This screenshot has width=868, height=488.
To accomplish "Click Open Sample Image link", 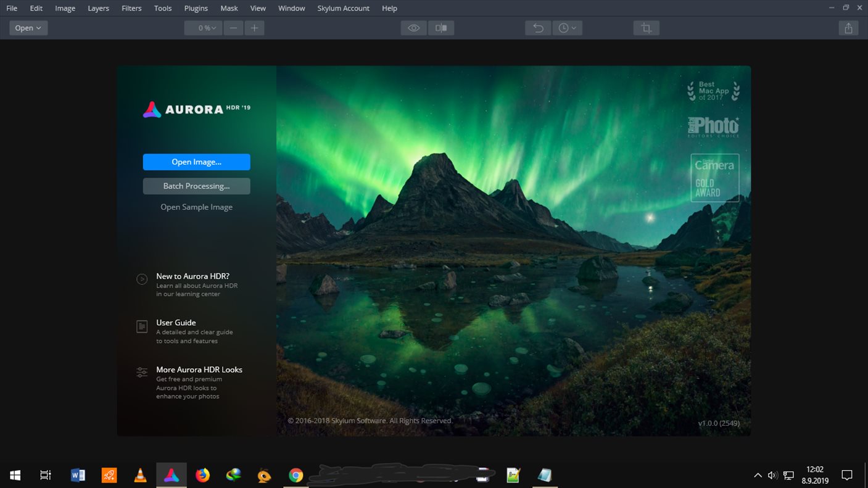I will point(196,207).
